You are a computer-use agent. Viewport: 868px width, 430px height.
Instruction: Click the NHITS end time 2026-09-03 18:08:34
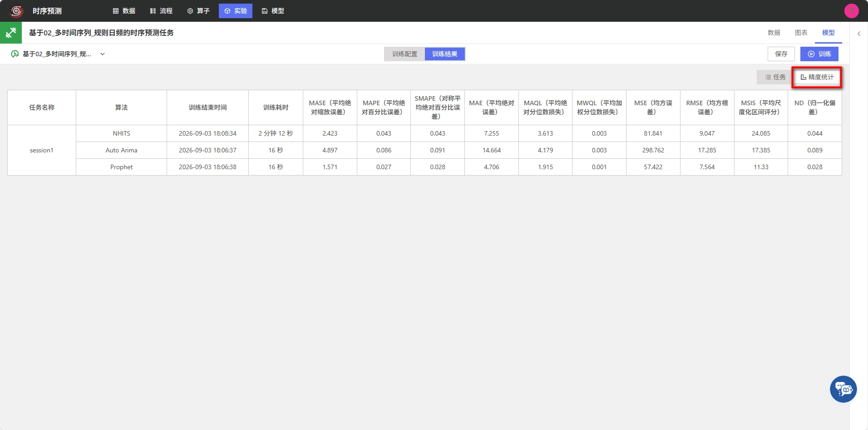(207, 133)
